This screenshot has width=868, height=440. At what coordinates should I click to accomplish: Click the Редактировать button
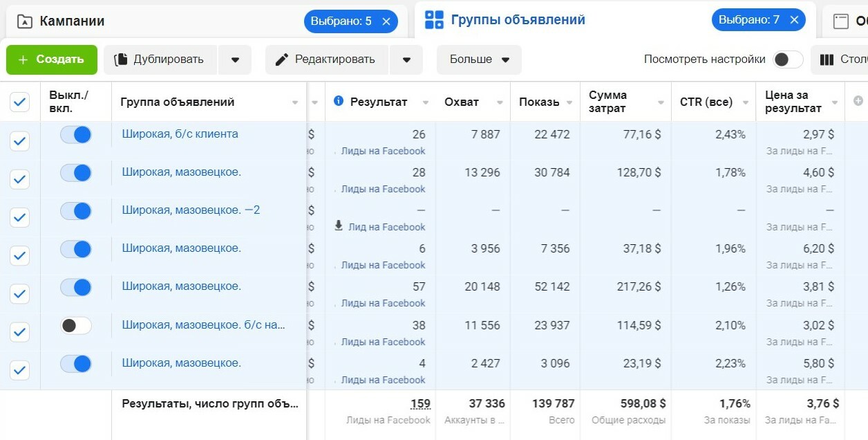326,60
